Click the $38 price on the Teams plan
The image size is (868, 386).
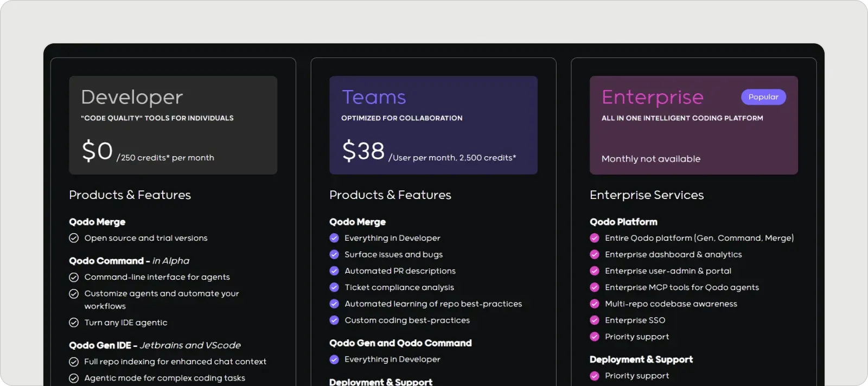[363, 151]
